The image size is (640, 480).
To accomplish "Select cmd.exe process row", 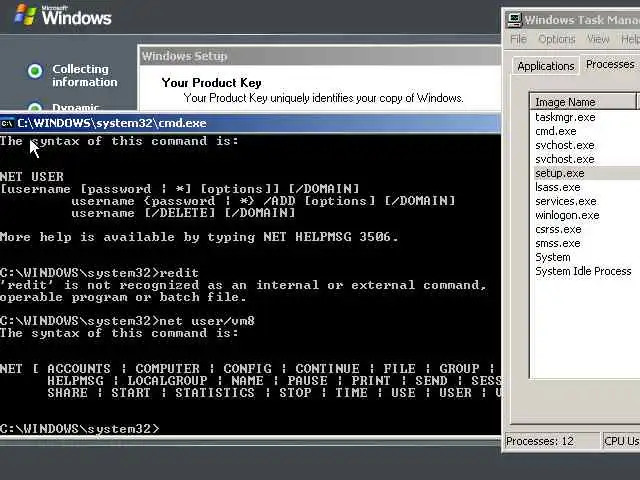I will pos(585,131).
